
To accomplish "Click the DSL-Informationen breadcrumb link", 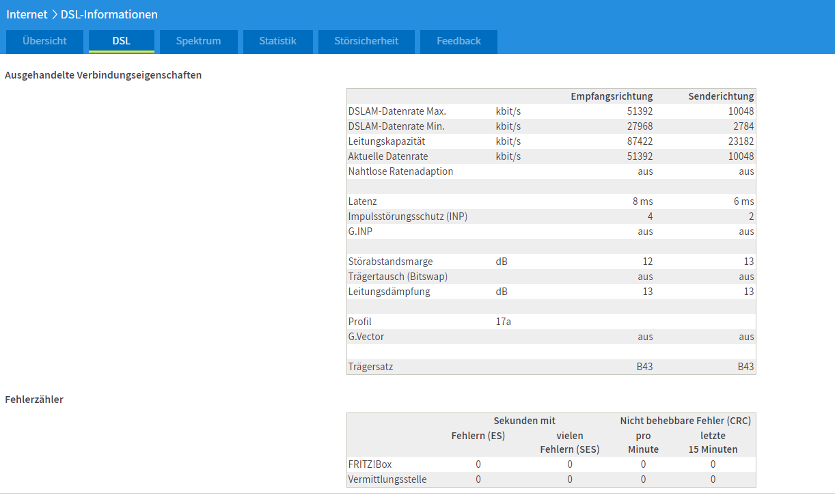I will point(112,14).
